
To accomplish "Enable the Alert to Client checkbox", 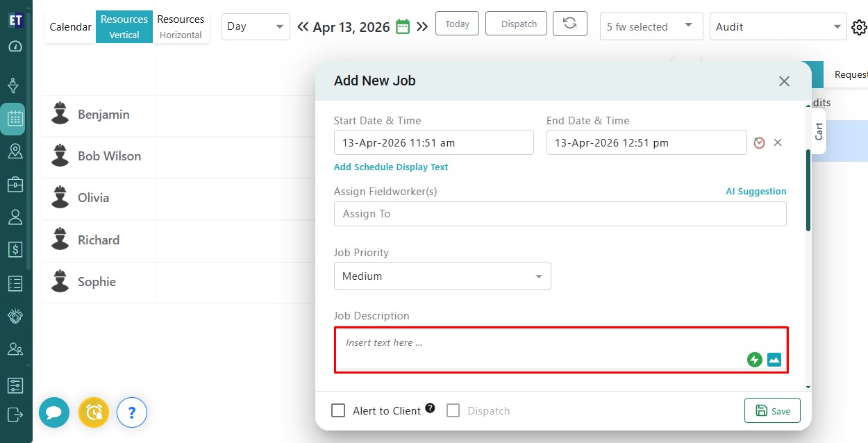I will 338,410.
